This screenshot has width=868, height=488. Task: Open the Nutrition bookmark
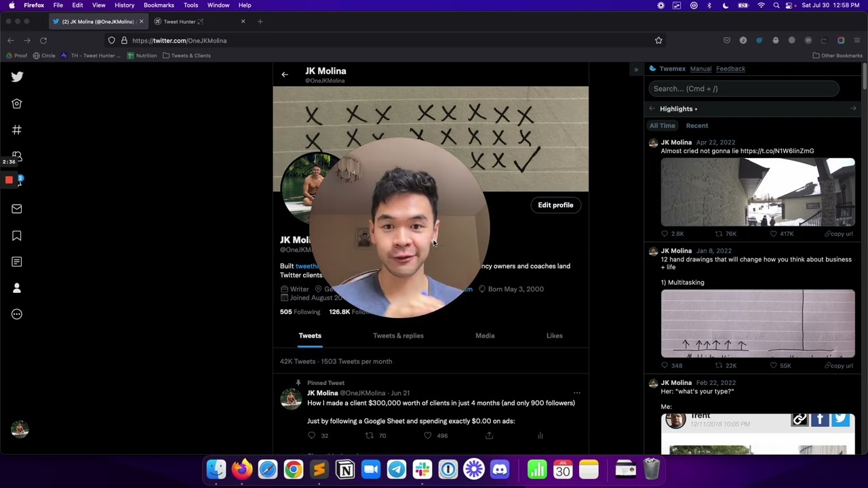coord(142,56)
